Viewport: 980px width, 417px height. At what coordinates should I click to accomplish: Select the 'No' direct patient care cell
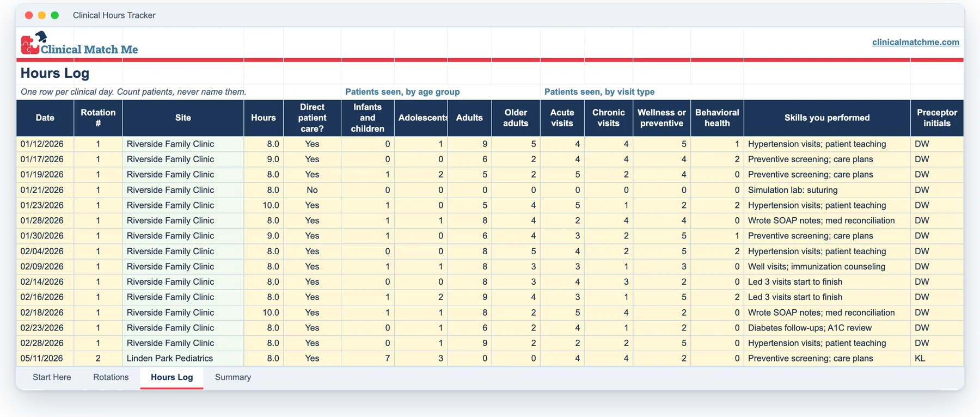312,190
